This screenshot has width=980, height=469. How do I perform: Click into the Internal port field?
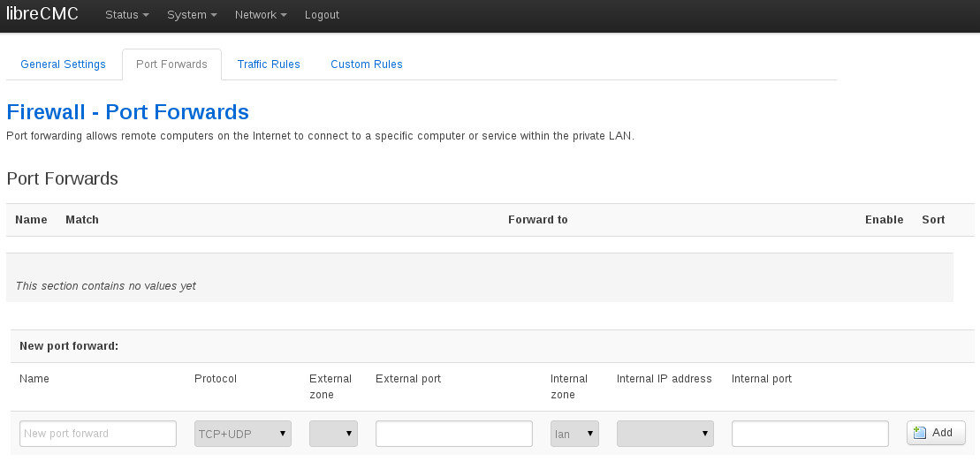pos(809,434)
